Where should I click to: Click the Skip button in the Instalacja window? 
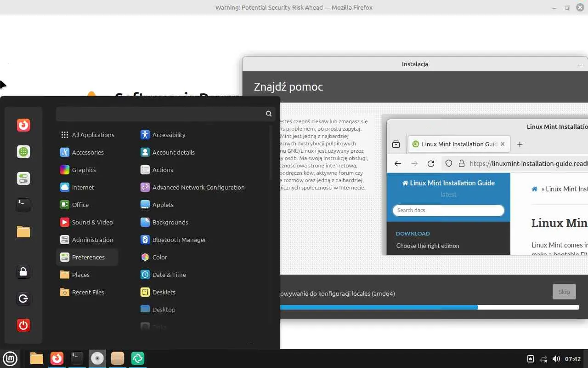564,292
